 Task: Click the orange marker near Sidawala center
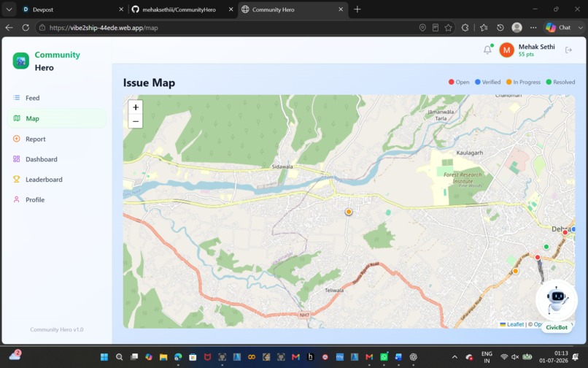click(349, 212)
